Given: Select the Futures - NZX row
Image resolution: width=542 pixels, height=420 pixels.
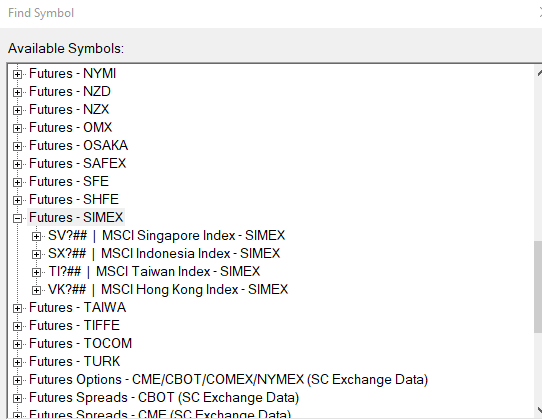Looking at the screenshot, I should coord(69,110).
